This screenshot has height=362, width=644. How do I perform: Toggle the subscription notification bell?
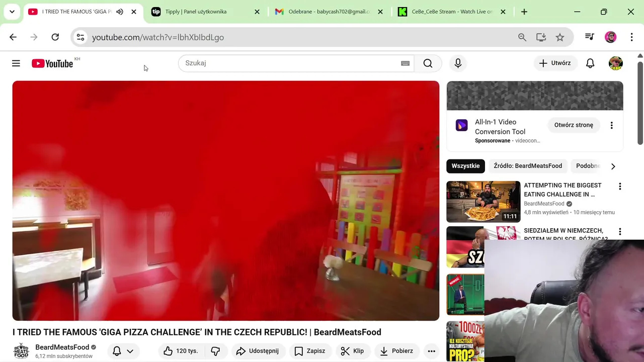(117, 351)
